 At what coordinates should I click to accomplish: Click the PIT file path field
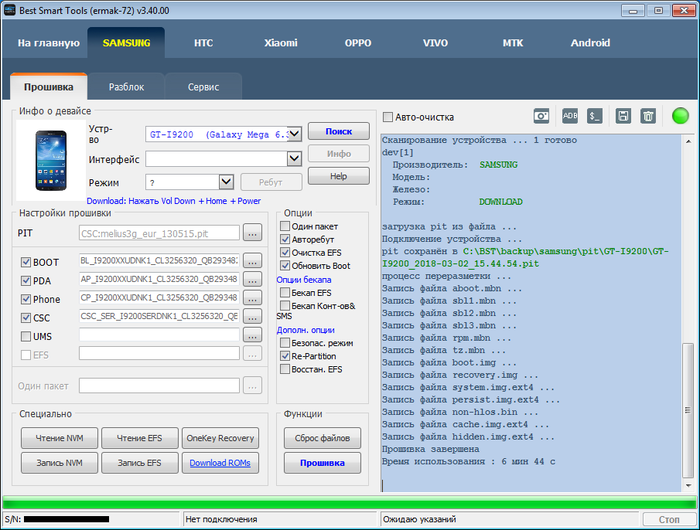click(x=159, y=233)
